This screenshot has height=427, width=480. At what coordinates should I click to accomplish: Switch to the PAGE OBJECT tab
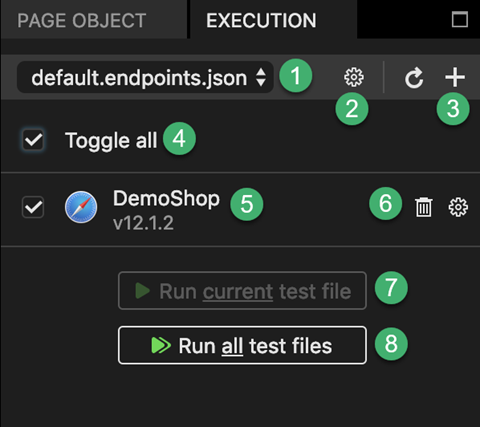(x=82, y=20)
